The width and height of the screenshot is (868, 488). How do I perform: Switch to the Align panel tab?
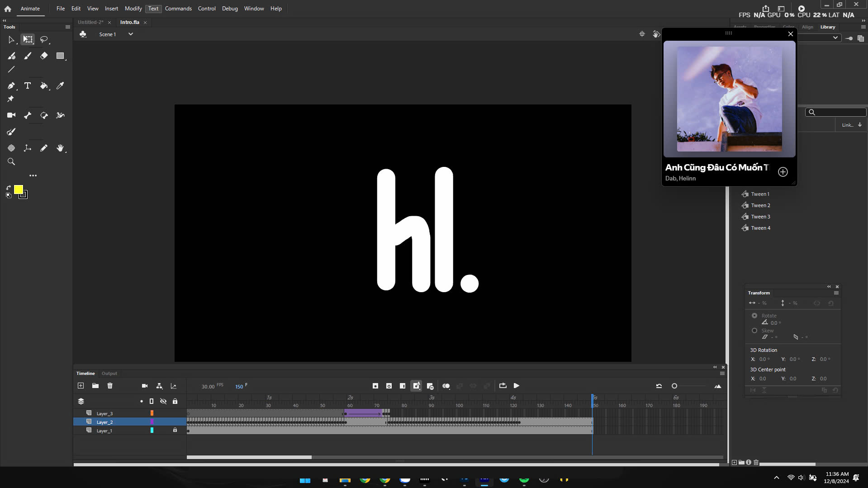pyautogui.click(x=807, y=27)
